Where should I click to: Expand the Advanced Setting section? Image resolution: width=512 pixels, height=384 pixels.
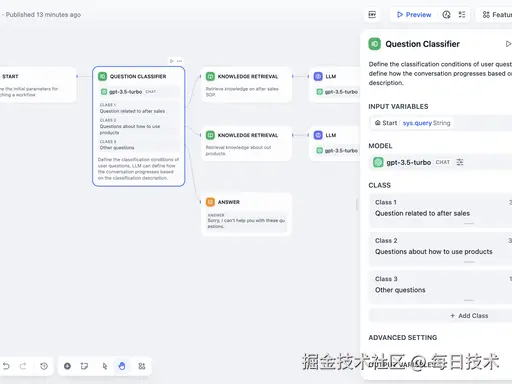click(x=403, y=338)
